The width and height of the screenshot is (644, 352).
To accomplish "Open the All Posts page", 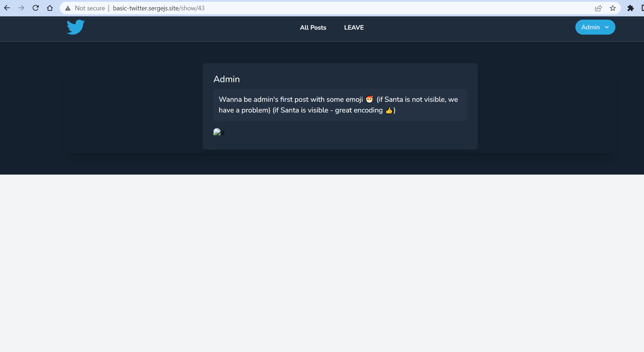I will 313,27.
